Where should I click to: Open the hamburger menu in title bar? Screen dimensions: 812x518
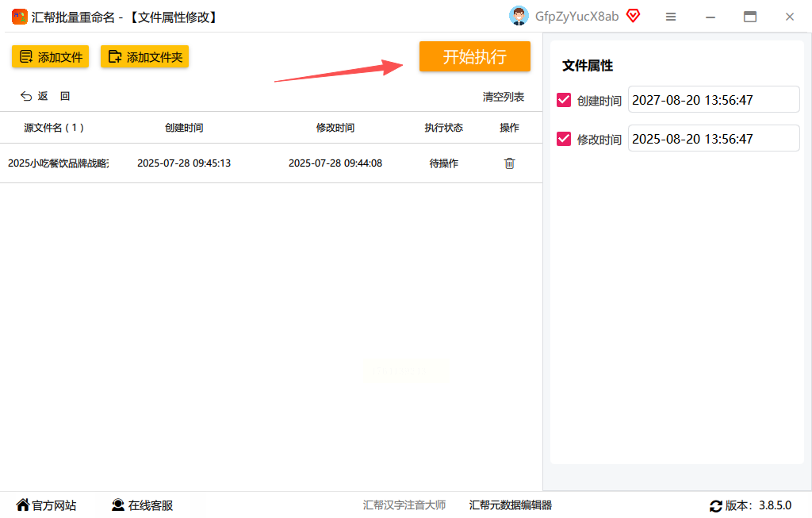click(x=671, y=17)
